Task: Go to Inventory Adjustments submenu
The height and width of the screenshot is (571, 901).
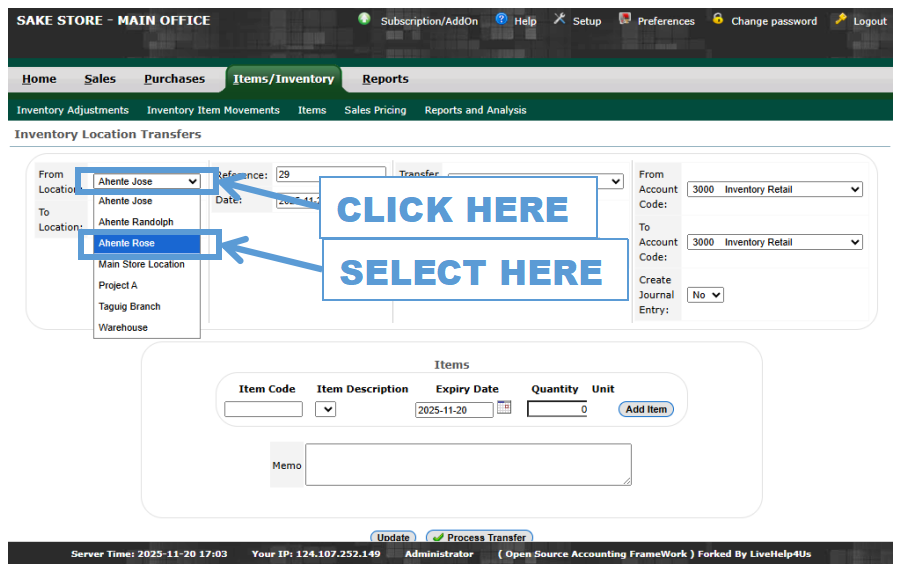Action: pyautogui.click(x=73, y=110)
